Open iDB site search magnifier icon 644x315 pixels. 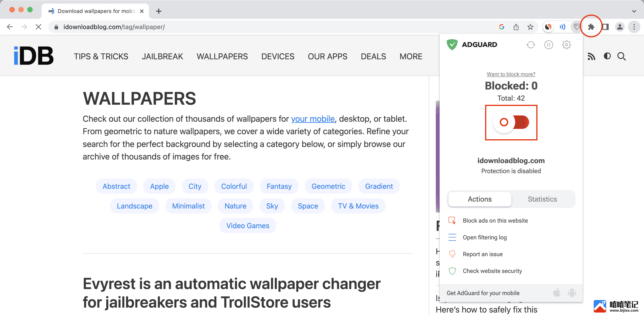coord(621,57)
